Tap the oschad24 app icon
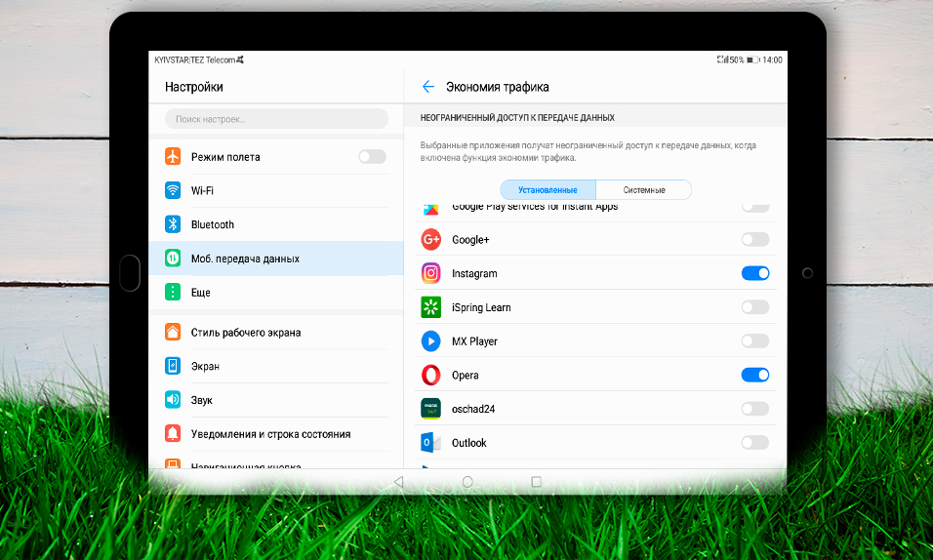This screenshot has width=933, height=560. tap(430, 409)
